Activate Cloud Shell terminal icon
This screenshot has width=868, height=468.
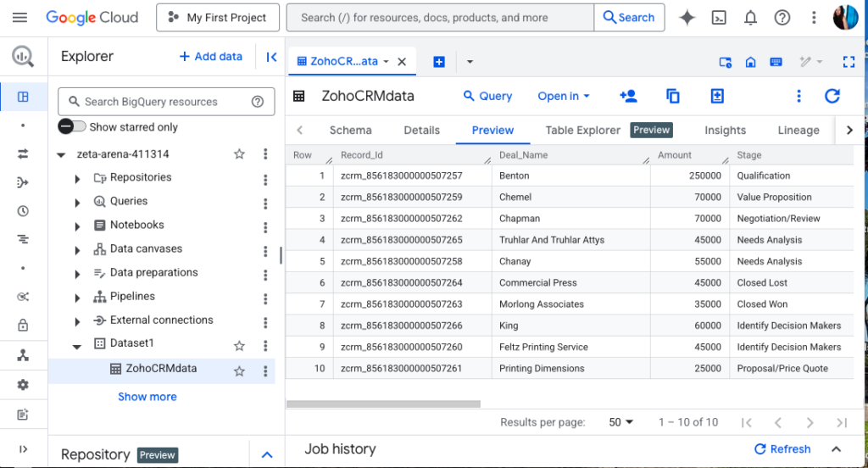point(719,18)
